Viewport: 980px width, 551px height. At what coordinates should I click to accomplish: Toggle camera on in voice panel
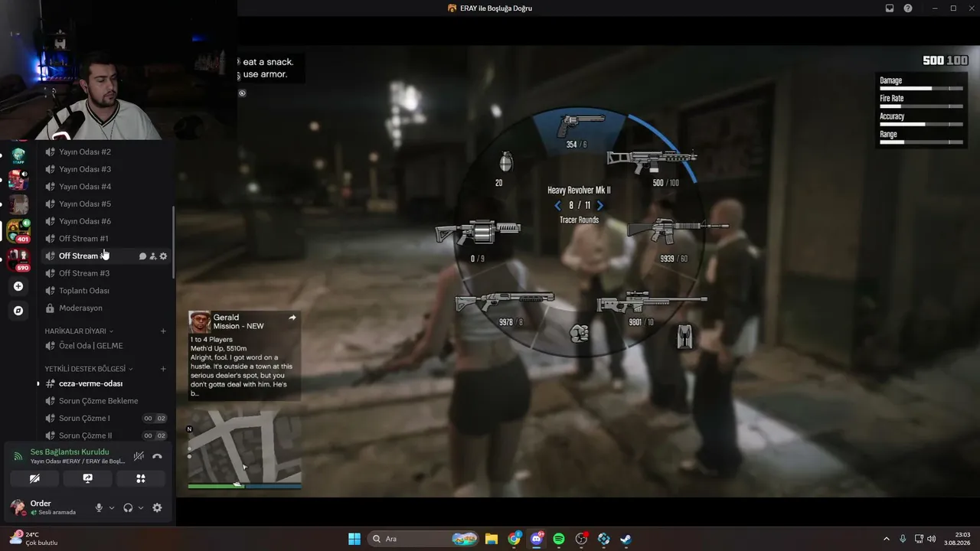[34, 478]
